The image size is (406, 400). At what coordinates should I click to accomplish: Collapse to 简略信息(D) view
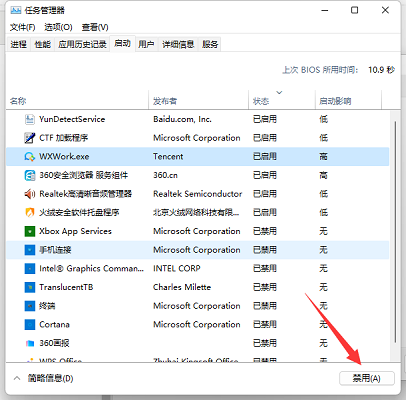50,378
